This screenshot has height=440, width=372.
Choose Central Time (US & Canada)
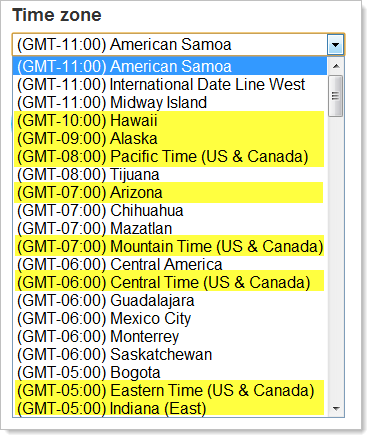coord(170,282)
